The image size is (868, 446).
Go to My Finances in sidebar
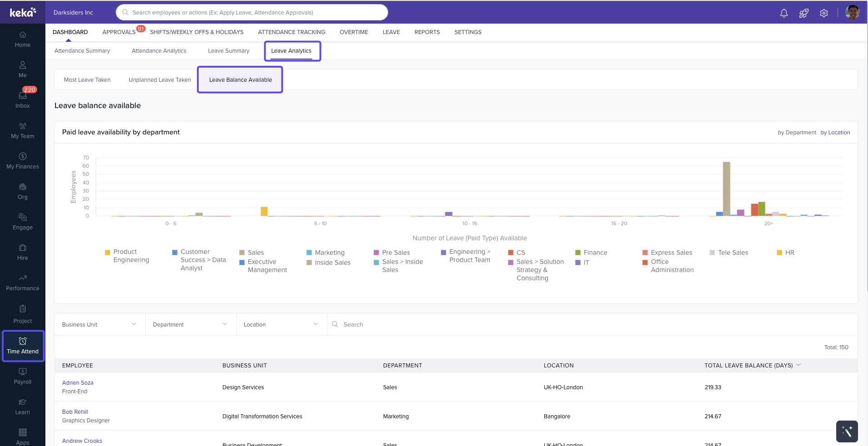tap(23, 161)
